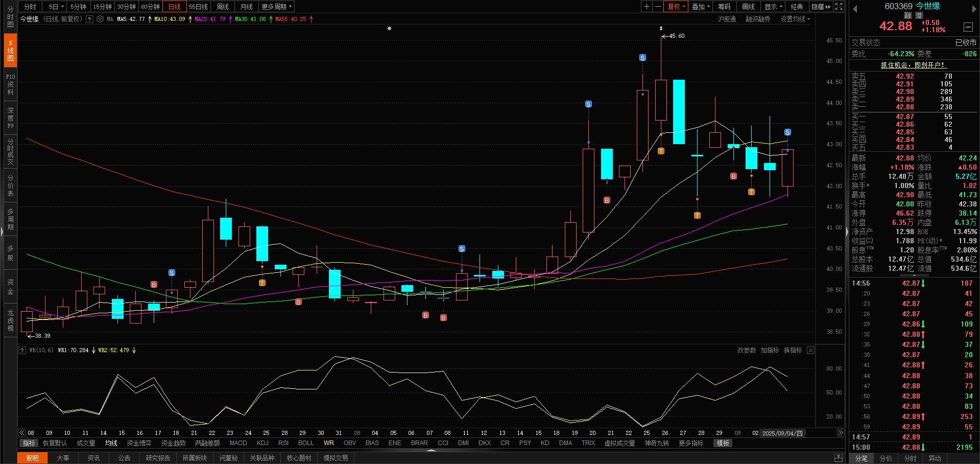The height and width of the screenshot is (464, 980).
Task: Open 龙虎榜 sidebar item
Action: coord(10,320)
